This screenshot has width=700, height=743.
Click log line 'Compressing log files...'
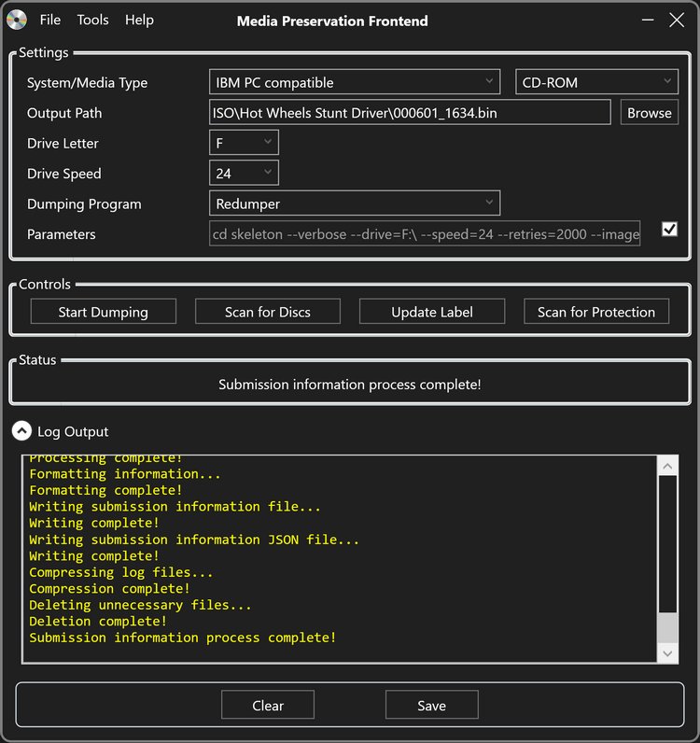121,572
